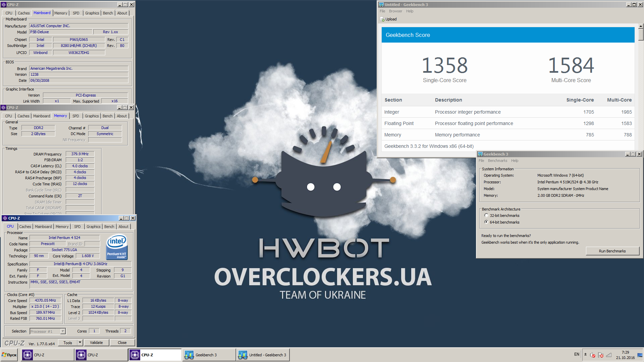Screen dimensions: 644x362
Task: Click Geekbench 3.3.2 for Windows x86 text
Action: [429, 146]
